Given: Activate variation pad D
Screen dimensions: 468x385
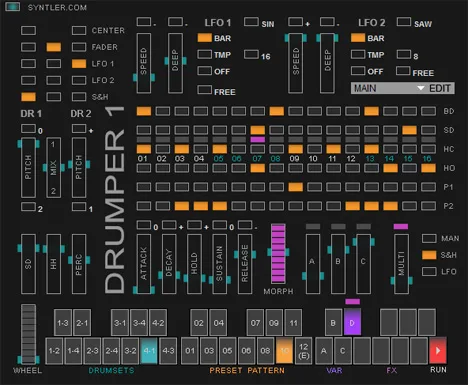Looking at the screenshot, I should [x=352, y=322].
